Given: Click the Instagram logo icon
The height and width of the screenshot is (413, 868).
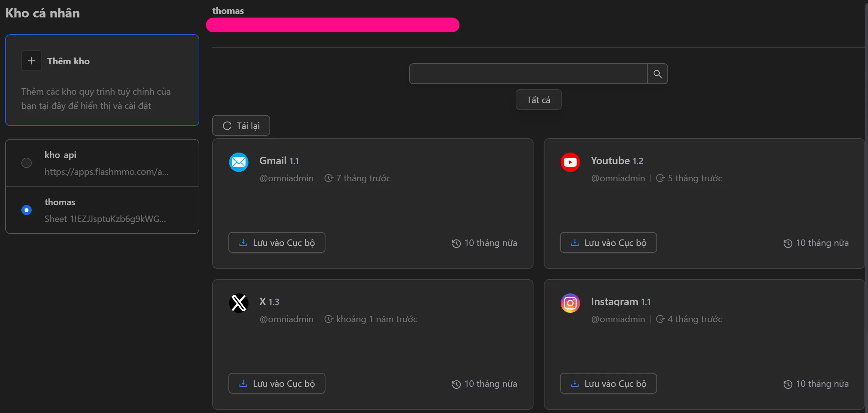Looking at the screenshot, I should point(570,303).
